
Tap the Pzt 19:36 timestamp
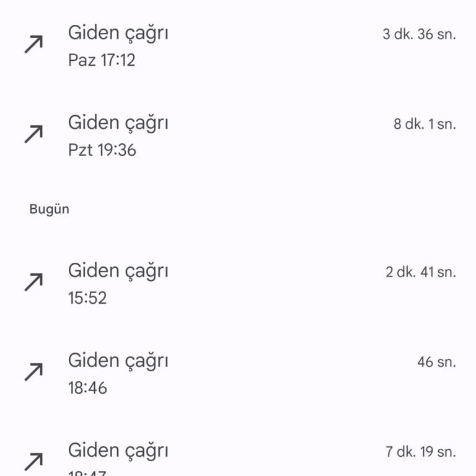pos(102,150)
